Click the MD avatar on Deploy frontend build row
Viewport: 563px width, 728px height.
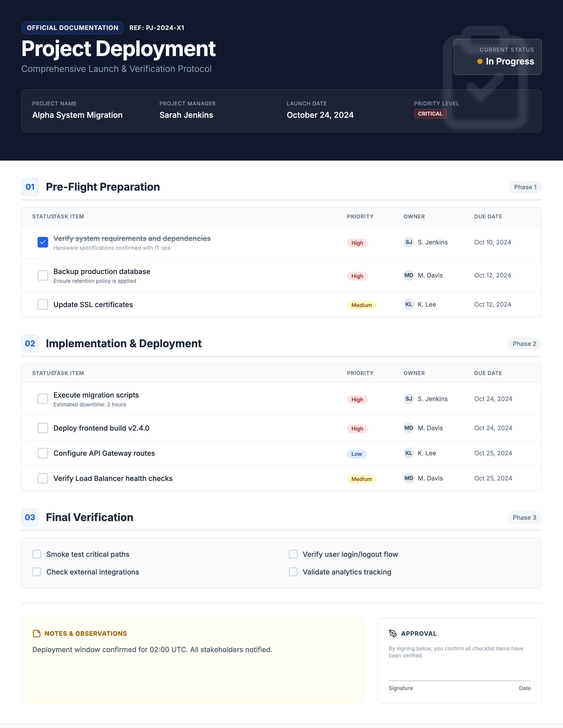(x=409, y=428)
